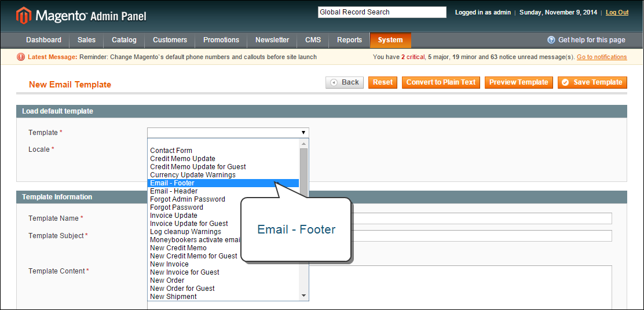Click the Template Subject input field
The height and width of the screenshot is (310, 644).
click(481, 236)
